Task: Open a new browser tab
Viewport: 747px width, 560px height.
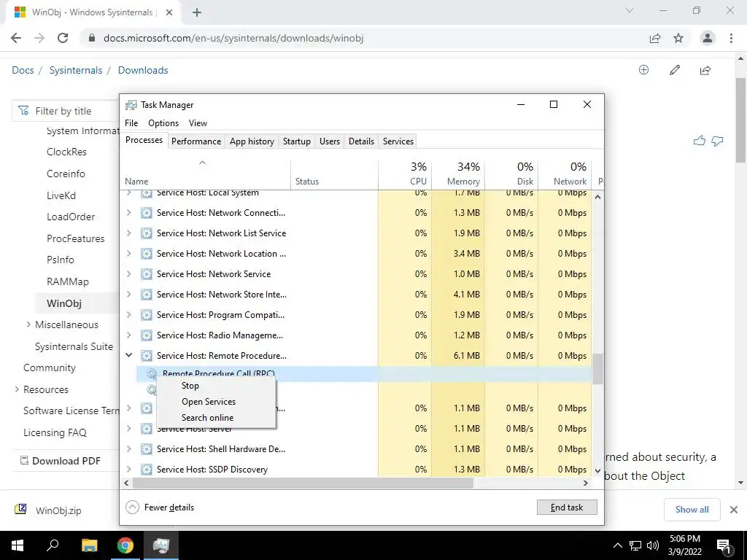Action: (197, 12)
